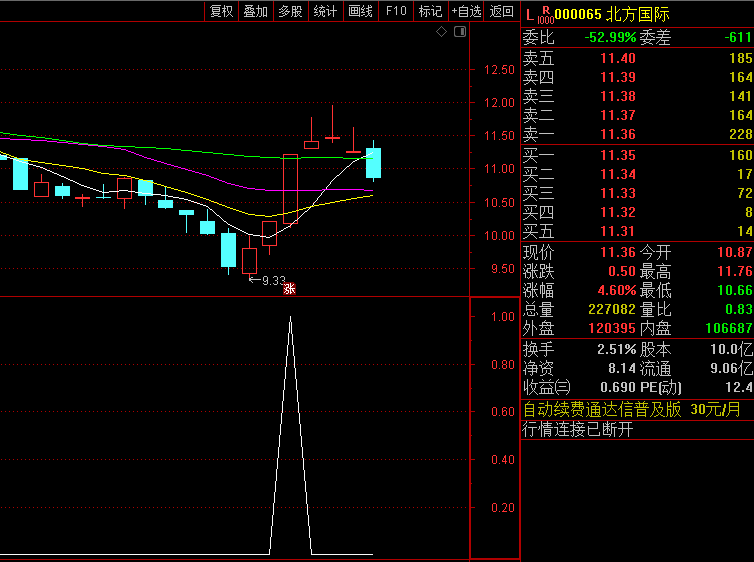This screenshot has height=562, width=754.
Task: Click the diamond icon above the chart
Action: [441, 32]
